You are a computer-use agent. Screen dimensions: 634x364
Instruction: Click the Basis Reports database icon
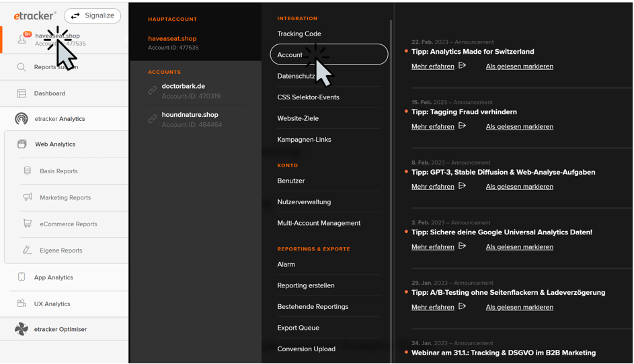[28, 171]
